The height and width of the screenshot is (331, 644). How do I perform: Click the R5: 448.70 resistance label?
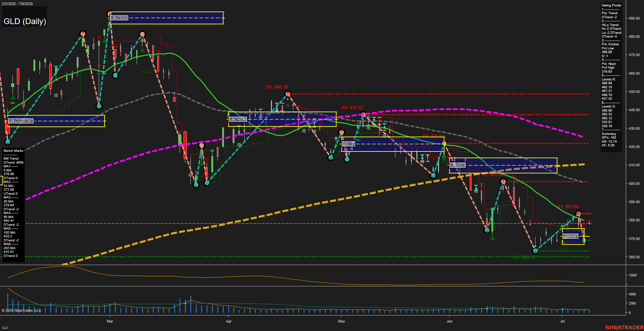(x=277, y=87)
